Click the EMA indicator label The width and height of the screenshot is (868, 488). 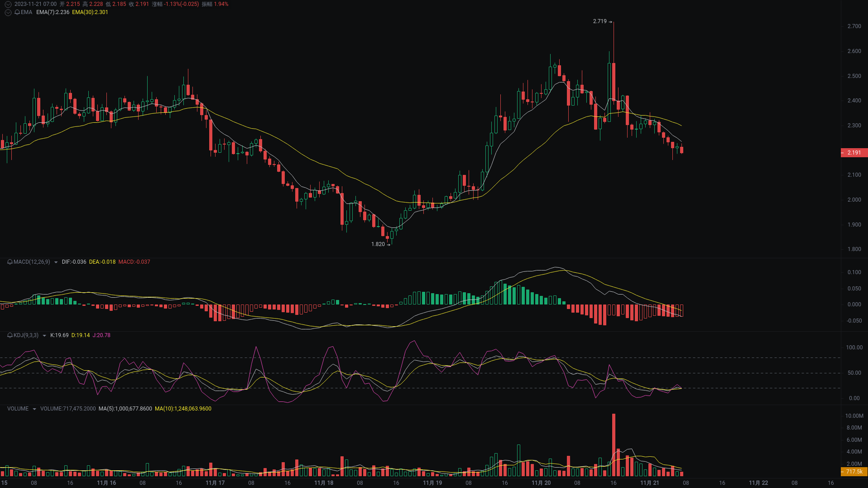tap(26, 12)
